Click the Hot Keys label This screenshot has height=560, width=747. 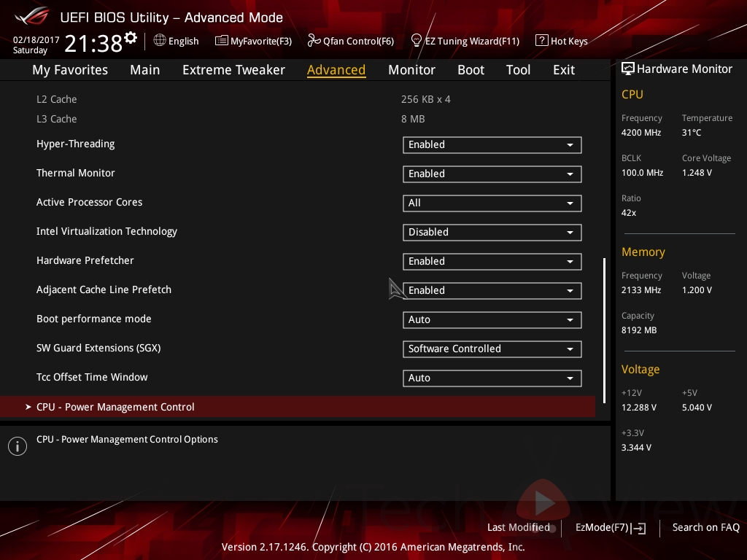[569, 42]
